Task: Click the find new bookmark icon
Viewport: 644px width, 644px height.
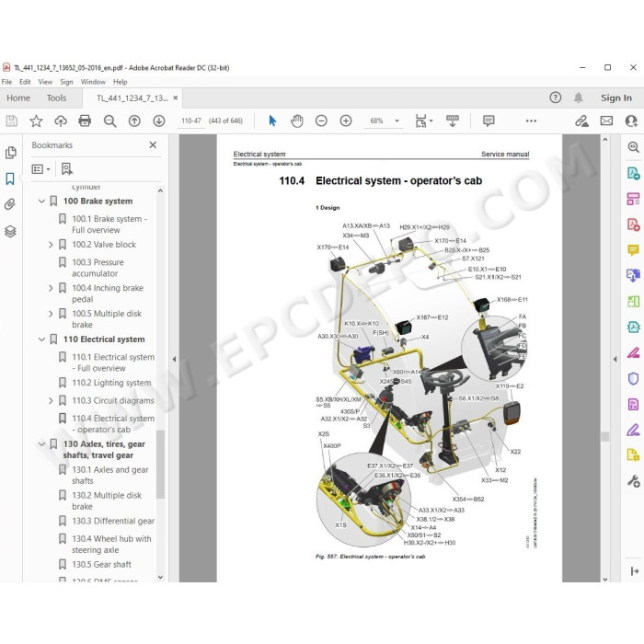Action: pyautogui.click(x=67, y=168)
